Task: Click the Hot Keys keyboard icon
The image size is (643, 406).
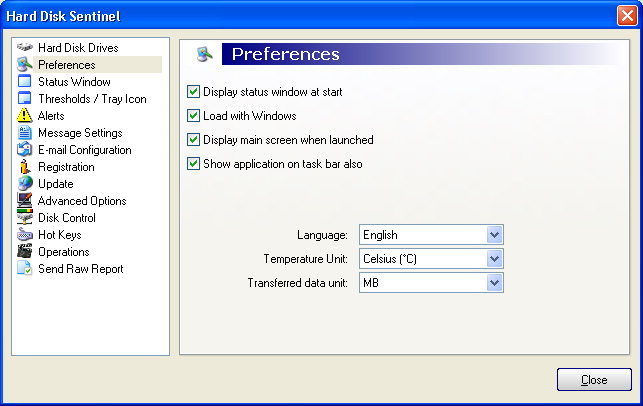Action: [25, 235]
